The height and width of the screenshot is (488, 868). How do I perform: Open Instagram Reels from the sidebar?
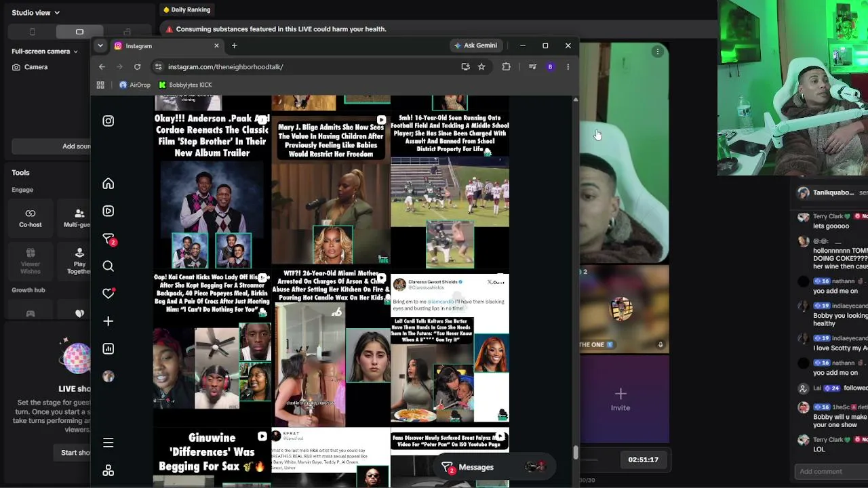tap(108, 211)
